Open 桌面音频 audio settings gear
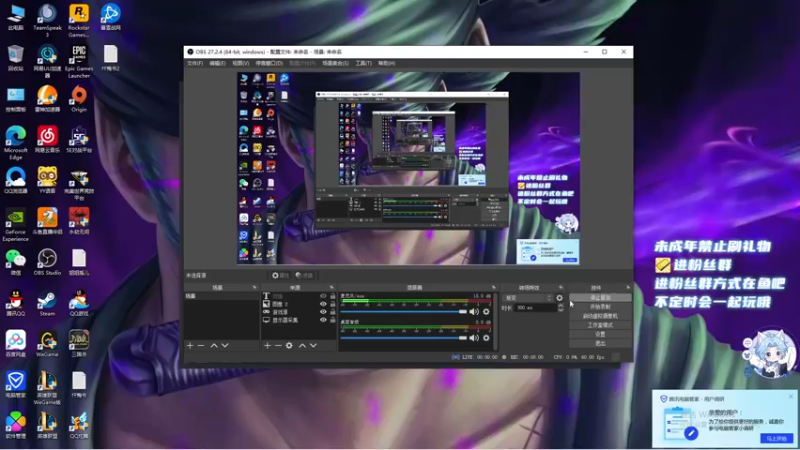Screen dimensions: 800x450 (x=486, y=338)
